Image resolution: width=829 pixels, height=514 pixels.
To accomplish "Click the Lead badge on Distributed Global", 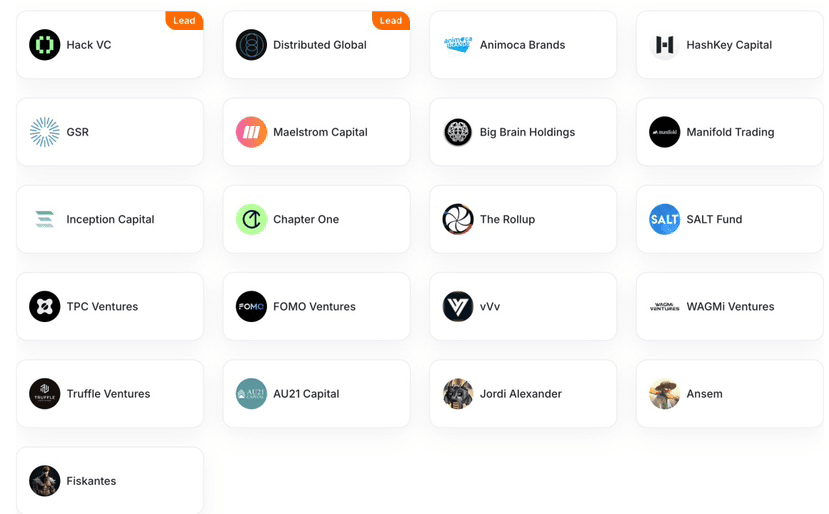I will pos(391,21).
